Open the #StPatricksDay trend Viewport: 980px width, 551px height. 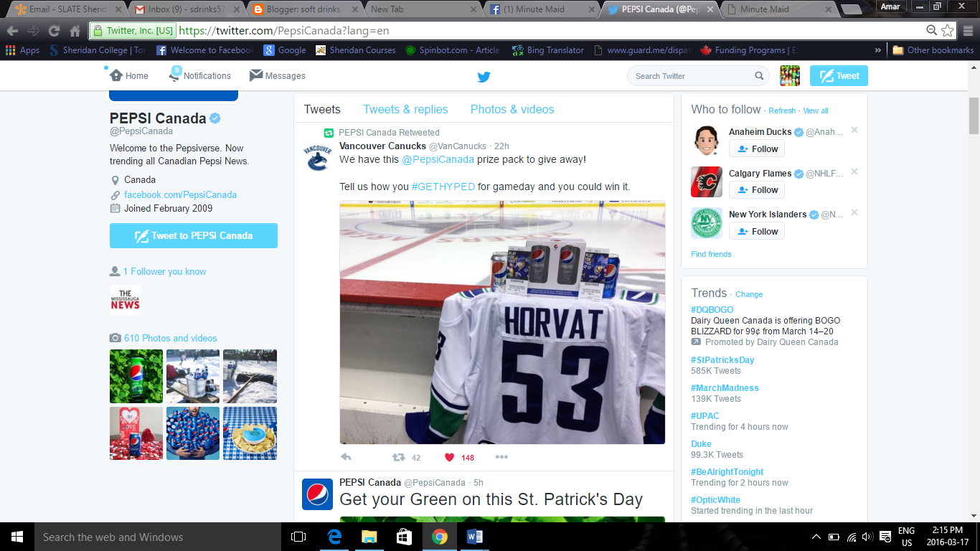pyautogui.click(x=722, y=360)
